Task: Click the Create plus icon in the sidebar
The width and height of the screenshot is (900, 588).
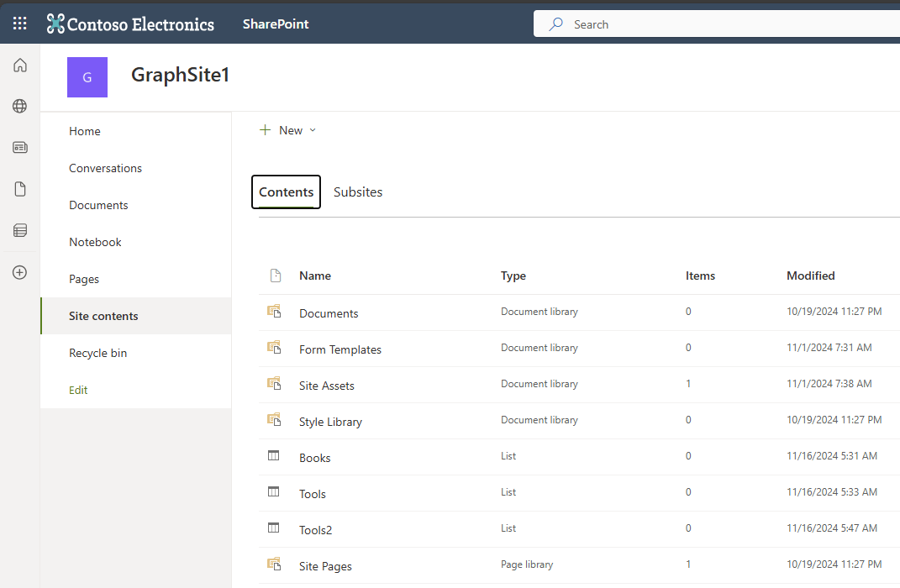Action: (19, 271)
